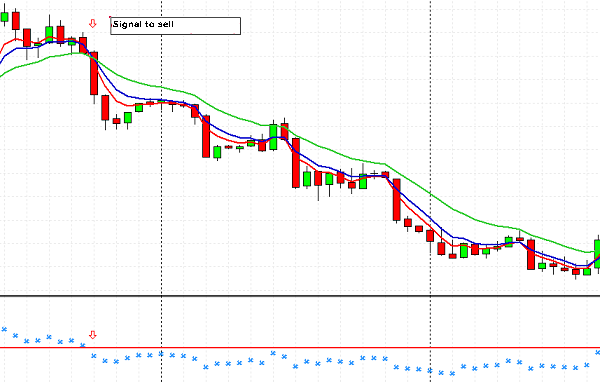This screenshot has width=600, height=382.
Task: Click the divider between price chart and indicator window
Action: tap(300, 296)
